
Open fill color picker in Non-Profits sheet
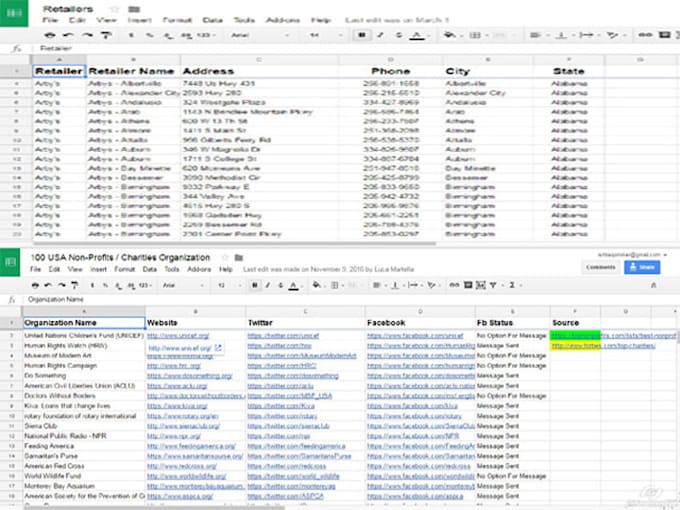point(317,285)
